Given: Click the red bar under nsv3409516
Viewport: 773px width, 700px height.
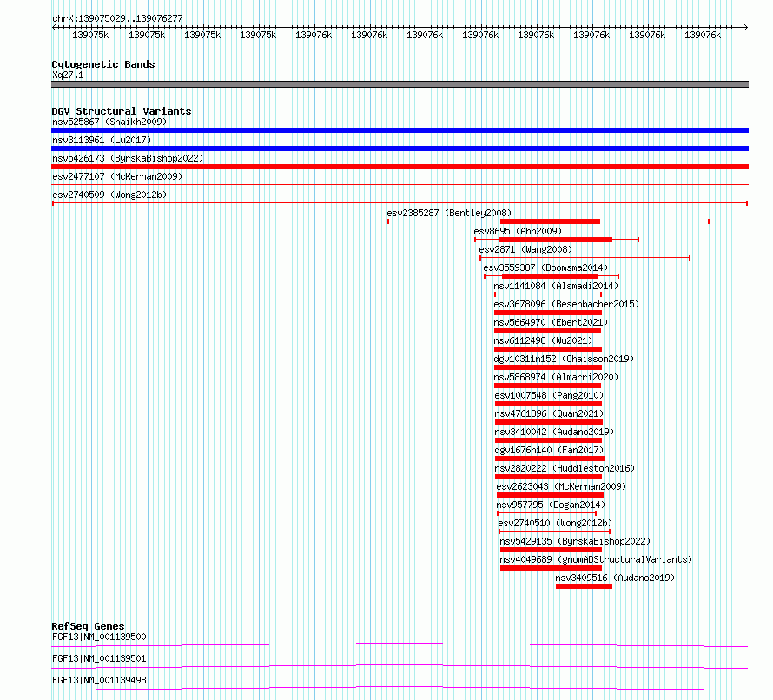Looking at the screenshot, I should (x=584, y=586).
